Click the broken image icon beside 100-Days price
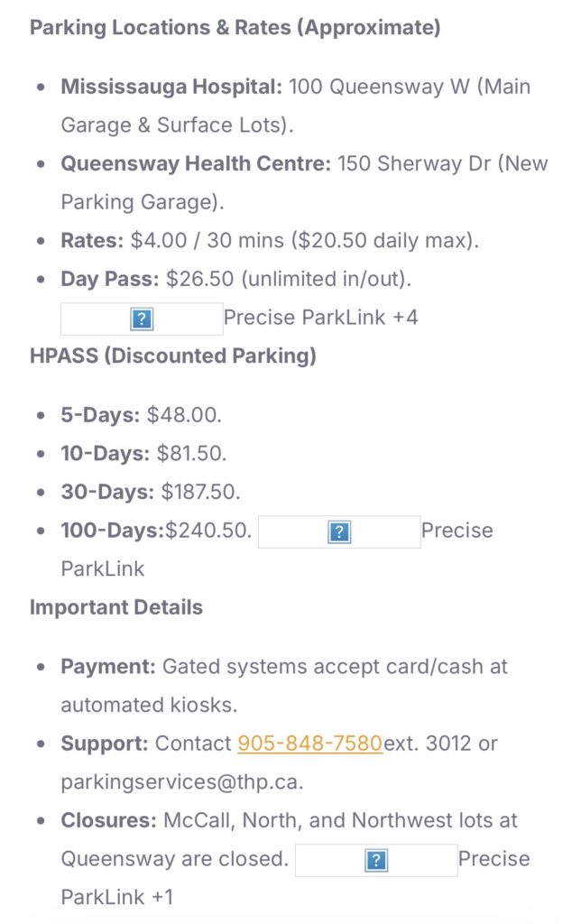The height and width of the screenshot is (924, 581). [339, 531]
